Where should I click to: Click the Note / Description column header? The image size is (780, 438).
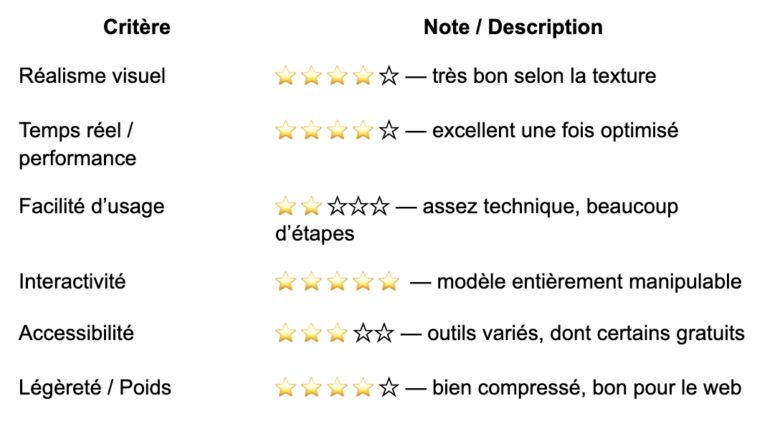(513, 27)
